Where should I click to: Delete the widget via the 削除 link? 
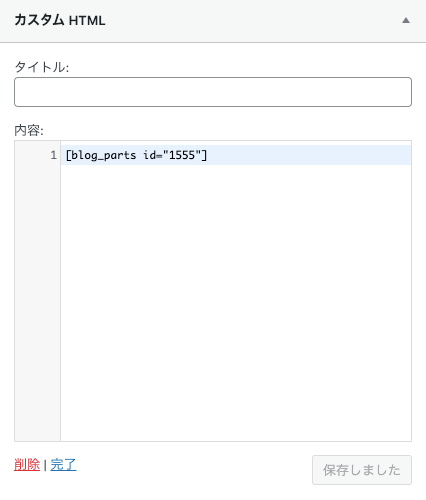pyautogui.click(x=27, y=464)
